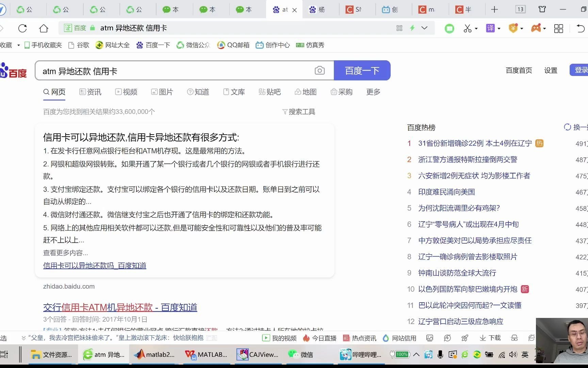
Task: Open 手机收藏夹 bookmark
Action: (43, 45)
